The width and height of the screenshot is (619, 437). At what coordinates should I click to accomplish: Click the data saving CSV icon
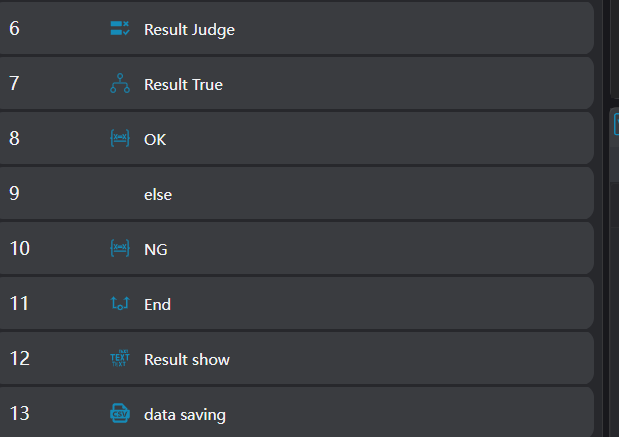coord(120,414)
